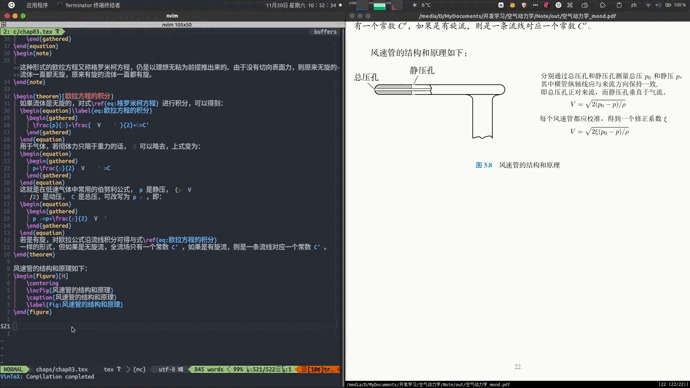Viewport: 690px width, 388px height.
Task: Click the nvim 105x50 terminal title strip
Action: (176, 25)
